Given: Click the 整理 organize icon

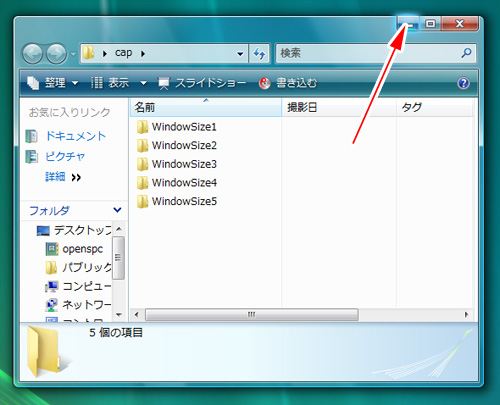Looking at the screenshot, I should (33, 83).
